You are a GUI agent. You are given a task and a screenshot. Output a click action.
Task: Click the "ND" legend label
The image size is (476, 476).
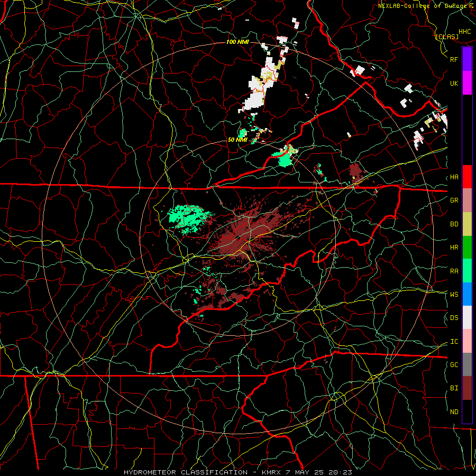click(x=454, y=412)
